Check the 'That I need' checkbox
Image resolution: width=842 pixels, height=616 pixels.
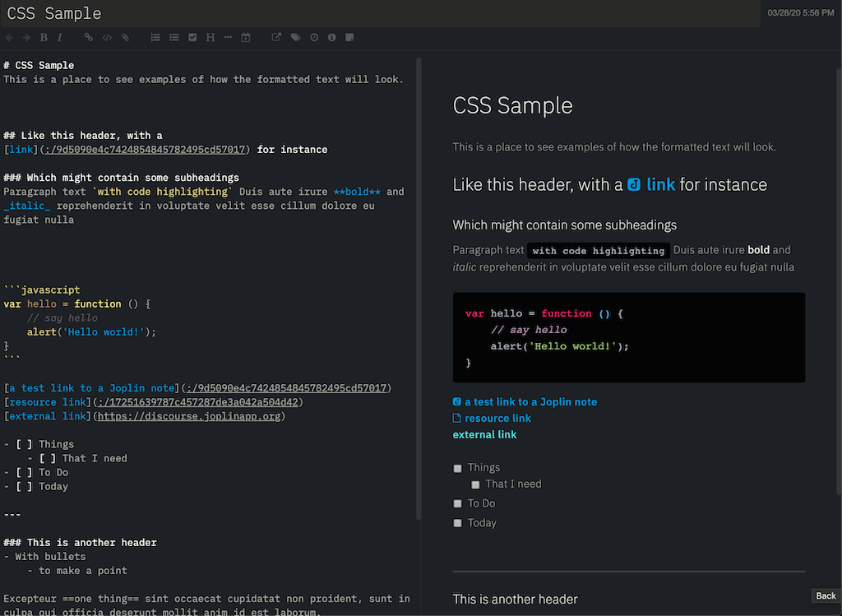pos(475,485)
